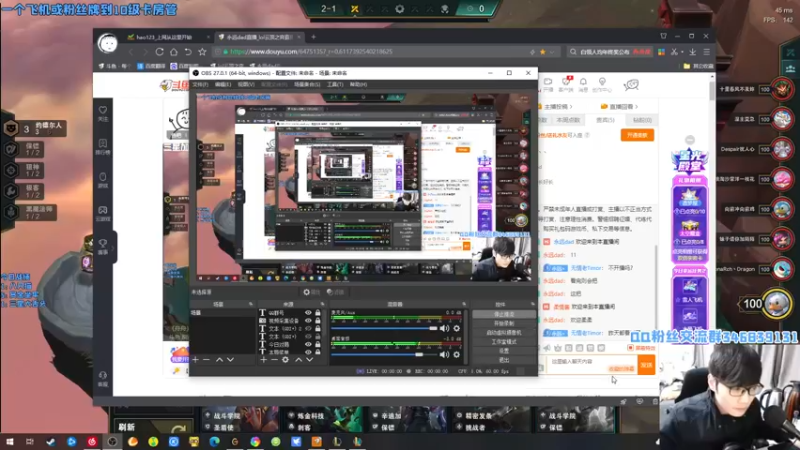
Task: Toggle lock for QQ群号 source
Action: [318, 313]
